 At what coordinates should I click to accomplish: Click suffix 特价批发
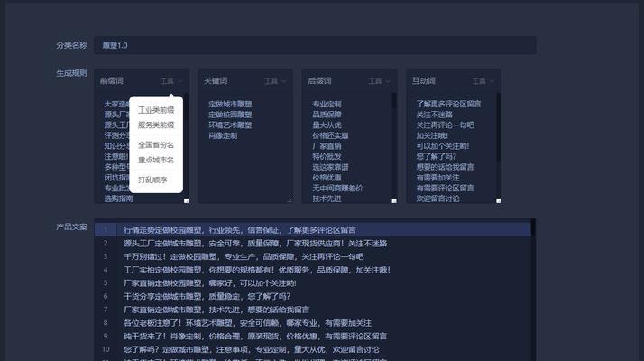tap(327, 157)
